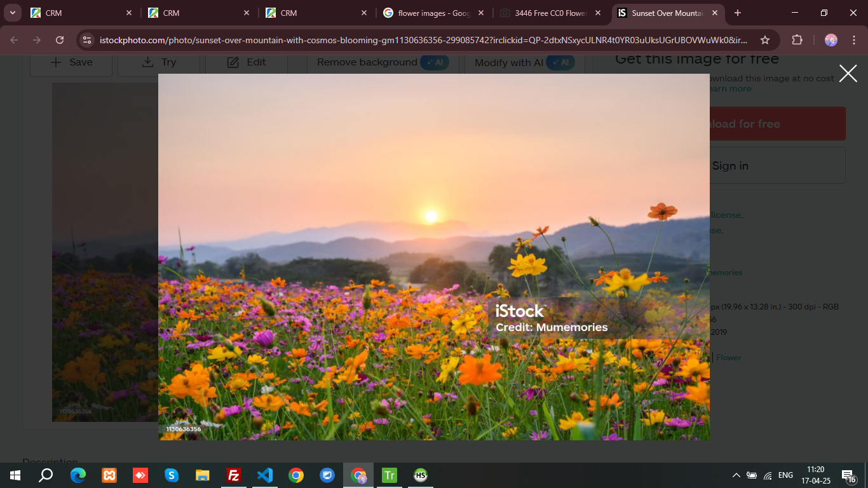
Task: Switch to the third CRM tab
Action: pos(316,13)
